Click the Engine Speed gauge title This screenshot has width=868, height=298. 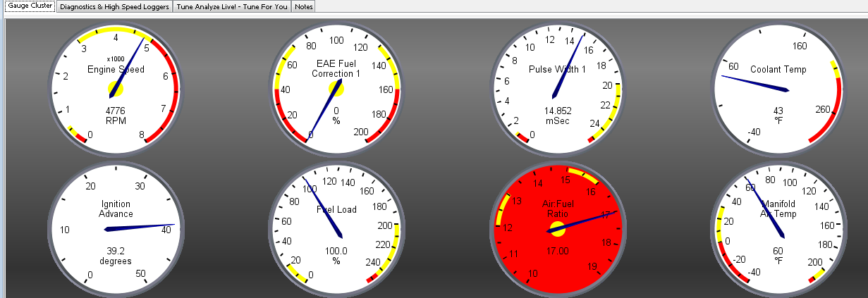pos(116,69)
